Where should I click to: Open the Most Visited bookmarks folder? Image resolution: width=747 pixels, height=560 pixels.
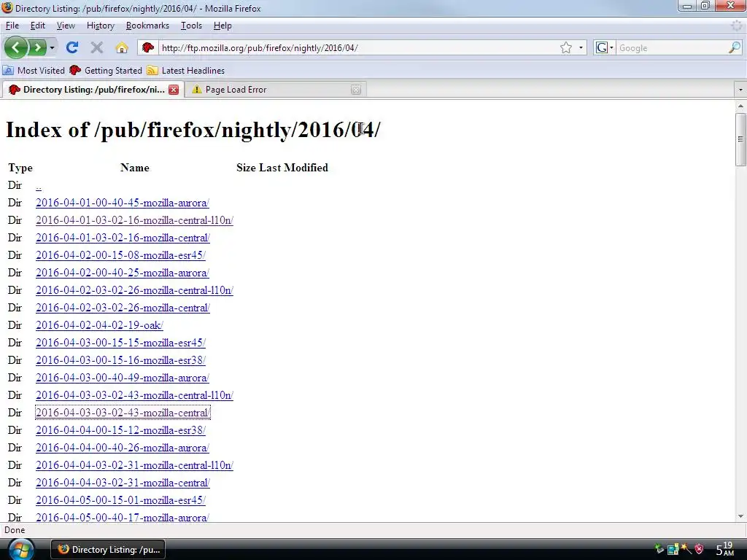click(34, 71)
